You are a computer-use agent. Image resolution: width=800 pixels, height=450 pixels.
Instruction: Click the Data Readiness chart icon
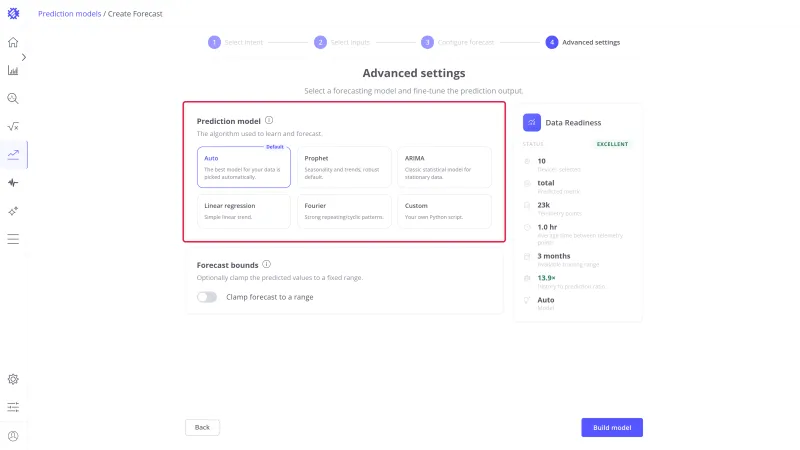tap(532, 122)
